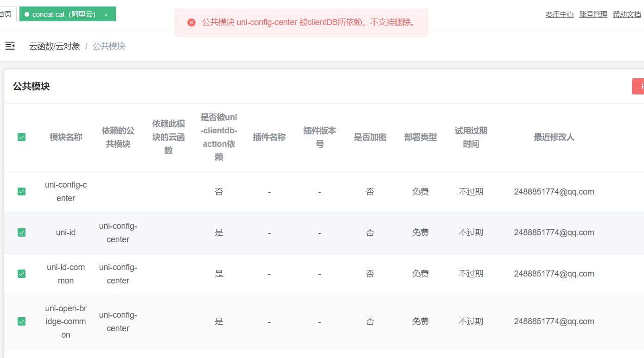Screen dimensions: 644x358
Task: Click the 模块名称 column header
Action: [66, 137]
